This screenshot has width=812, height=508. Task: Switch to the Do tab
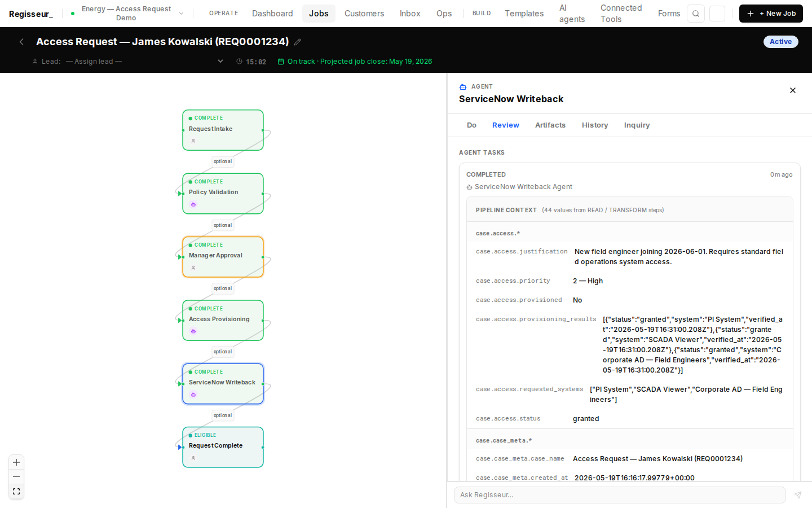coord(471,125)
